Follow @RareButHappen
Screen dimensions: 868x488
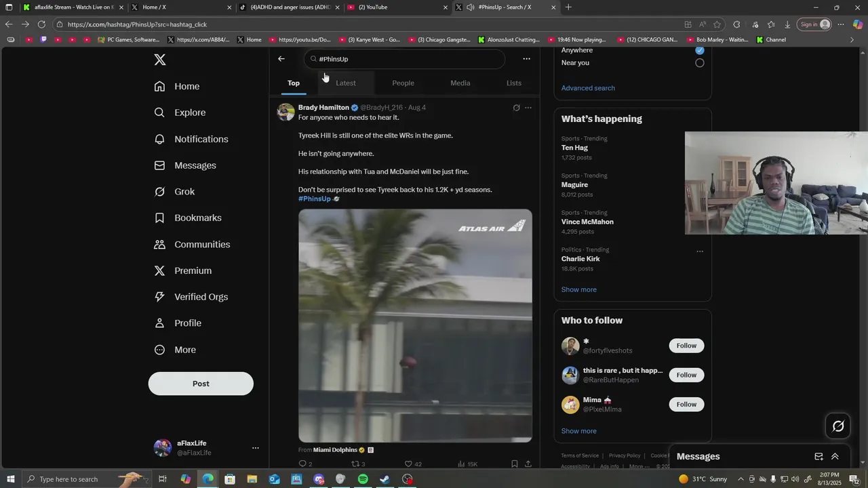click(x=686, y=375)
